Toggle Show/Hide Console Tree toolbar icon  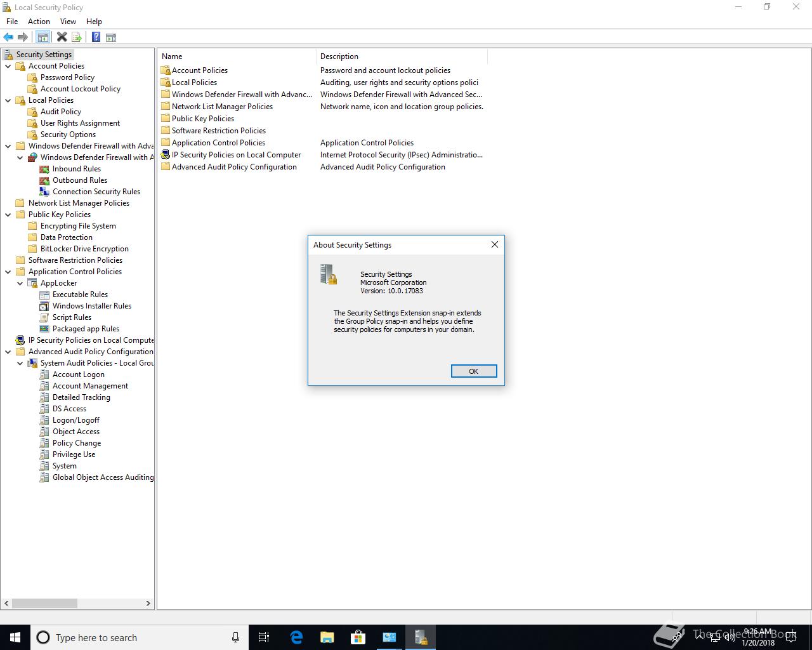43,37
